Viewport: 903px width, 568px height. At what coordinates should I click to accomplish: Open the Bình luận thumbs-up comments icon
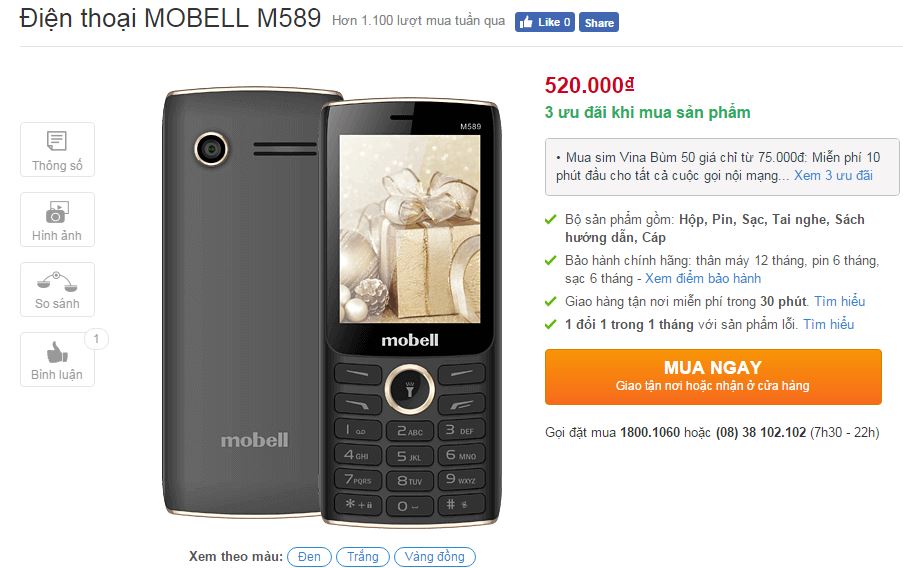tap(57, 359)
